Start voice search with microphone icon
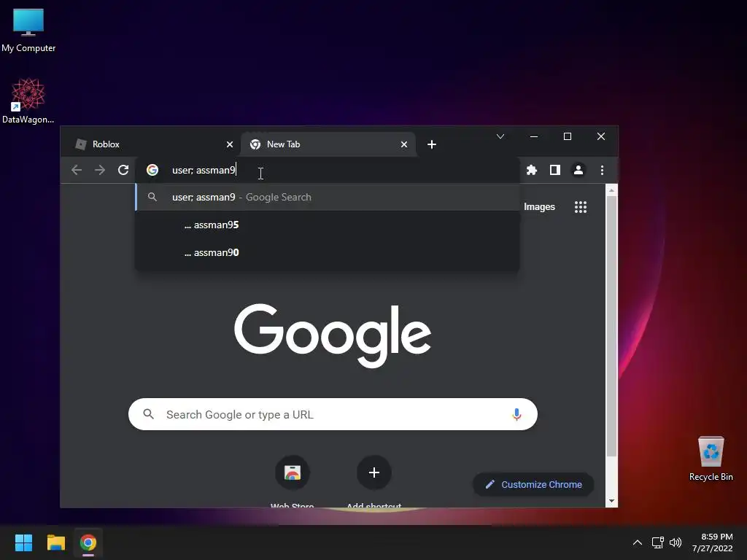Screen dimensions: 747x560 tap(516, 414)
